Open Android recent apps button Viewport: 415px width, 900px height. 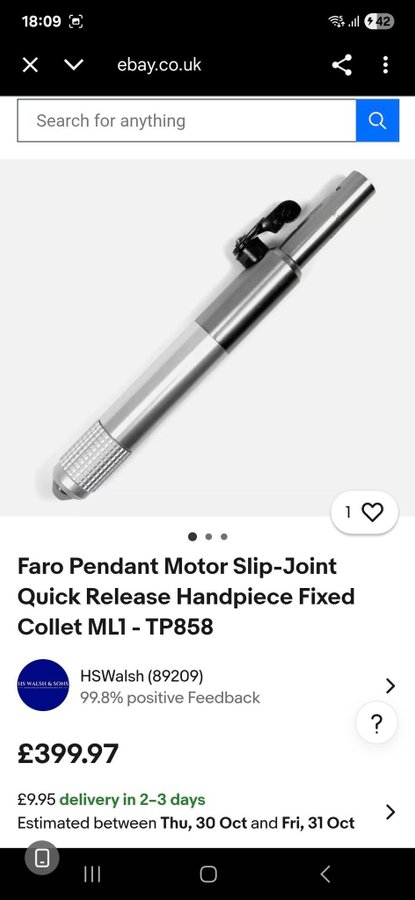[92, 874]
